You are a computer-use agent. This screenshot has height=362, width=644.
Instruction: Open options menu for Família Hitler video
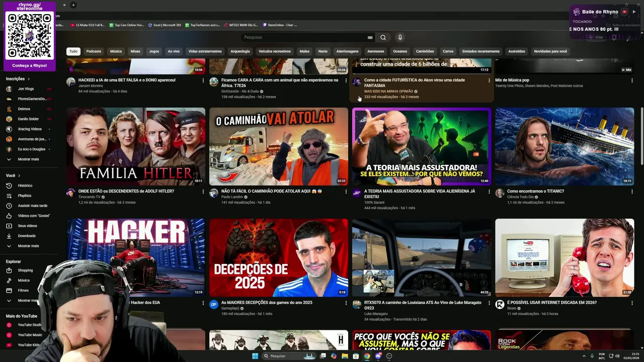pos(203,192)
